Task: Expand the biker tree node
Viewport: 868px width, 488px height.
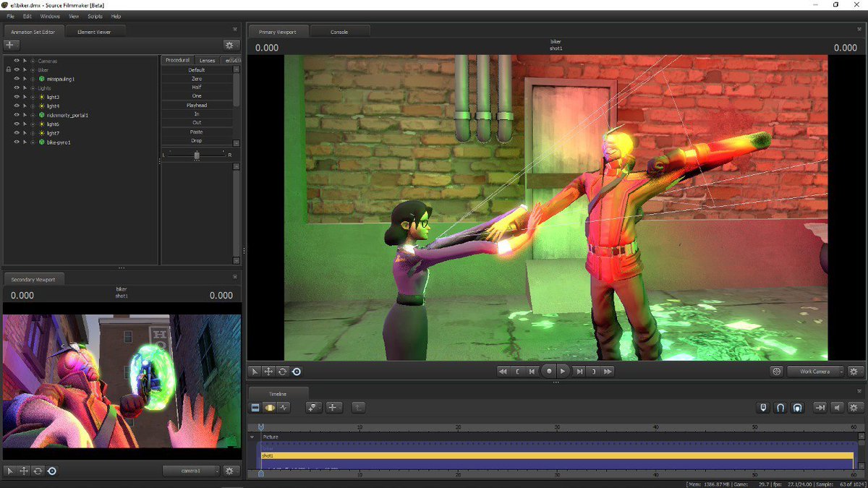Action: pyautogui.click(x=33, y=70)
